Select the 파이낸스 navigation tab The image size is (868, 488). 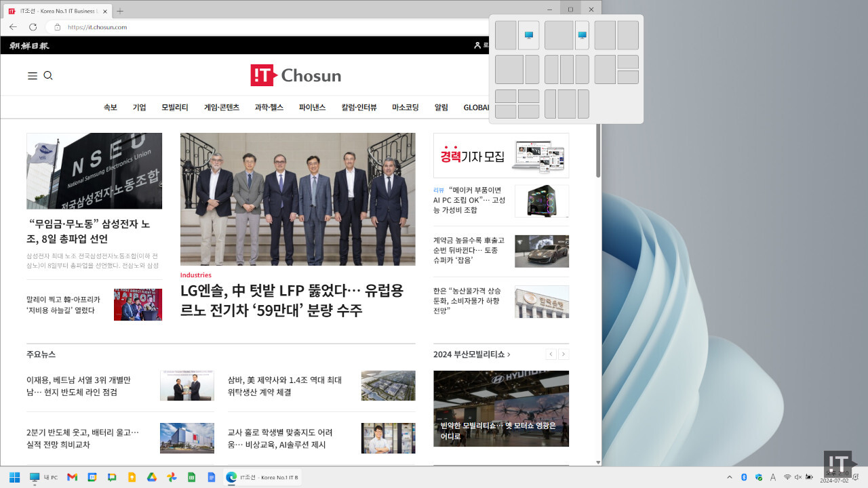(x=313, y=107)
